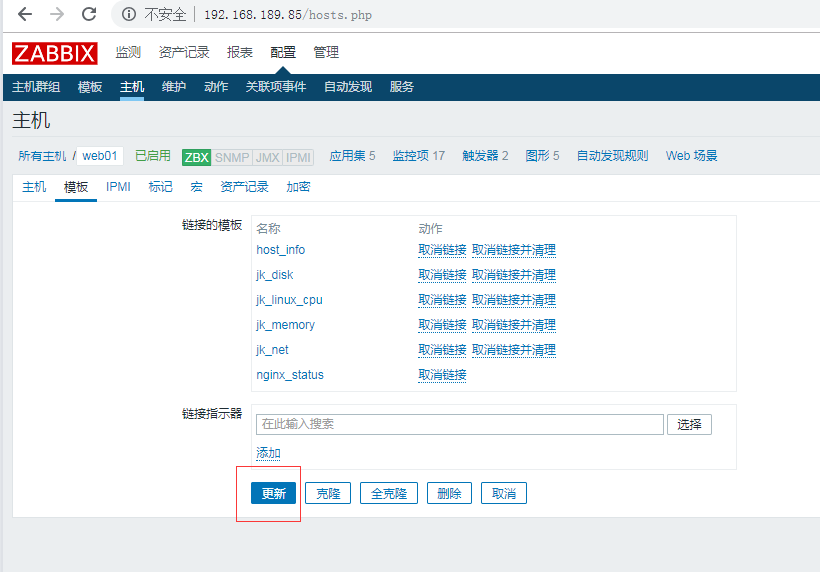The image size is (820, 572).
Task: Click the green ZBX availability badge
Action: point(196,157)
